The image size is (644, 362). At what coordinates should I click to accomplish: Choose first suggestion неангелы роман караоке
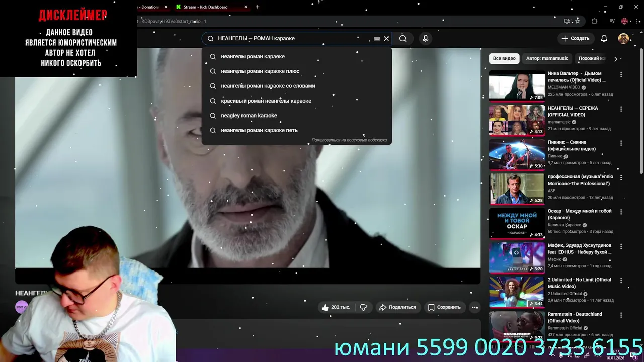click(x=296, y=56)
